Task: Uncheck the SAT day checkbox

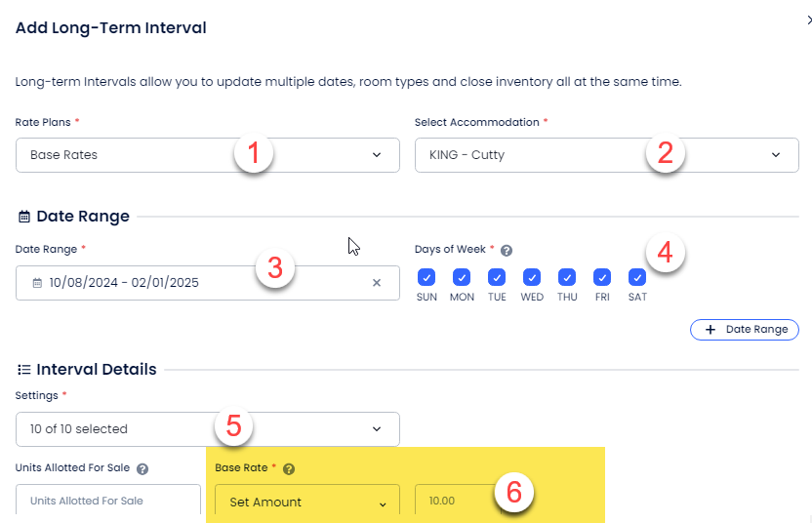Action: [637, 277]
